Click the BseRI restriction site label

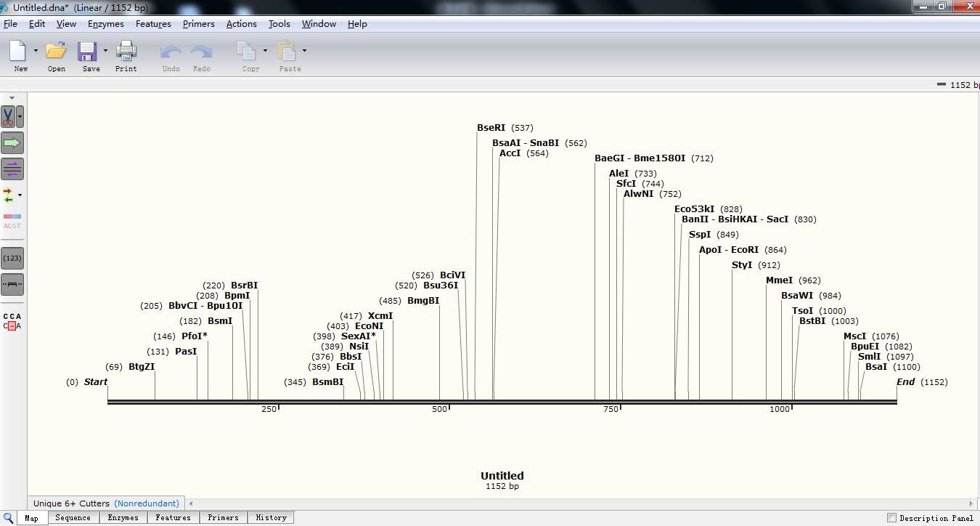click(x=491, y=128)
